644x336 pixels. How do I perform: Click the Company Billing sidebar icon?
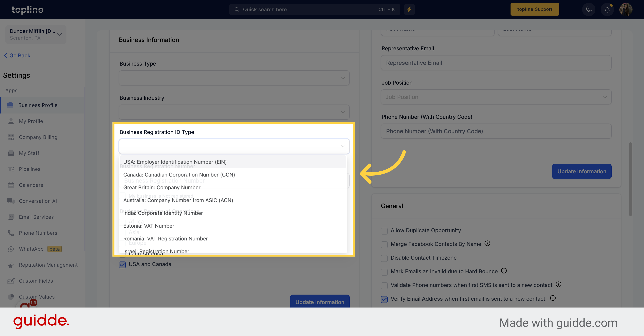[x=11, y=137]
